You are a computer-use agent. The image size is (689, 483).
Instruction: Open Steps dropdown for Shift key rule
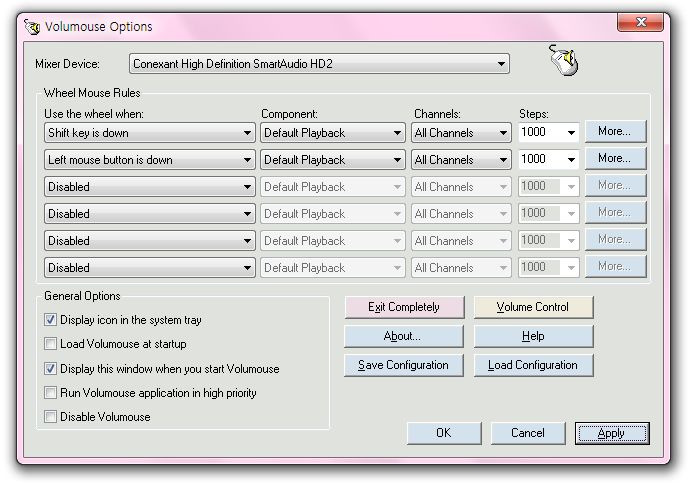[548, 132]
